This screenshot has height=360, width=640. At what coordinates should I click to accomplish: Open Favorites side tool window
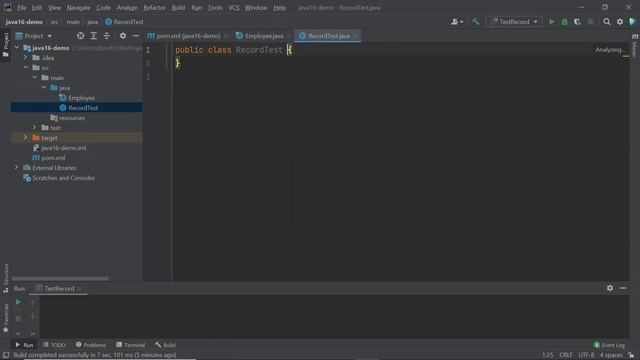(x=5, y=318)
